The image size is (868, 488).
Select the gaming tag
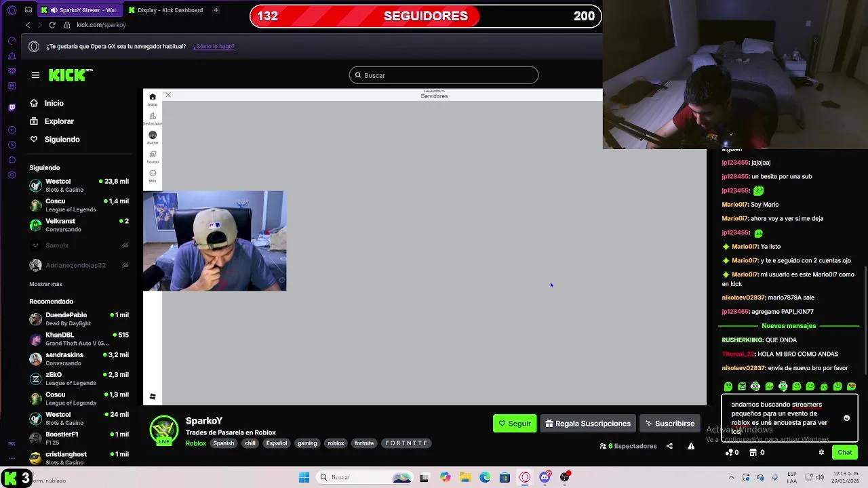click(x=307, y=443)
